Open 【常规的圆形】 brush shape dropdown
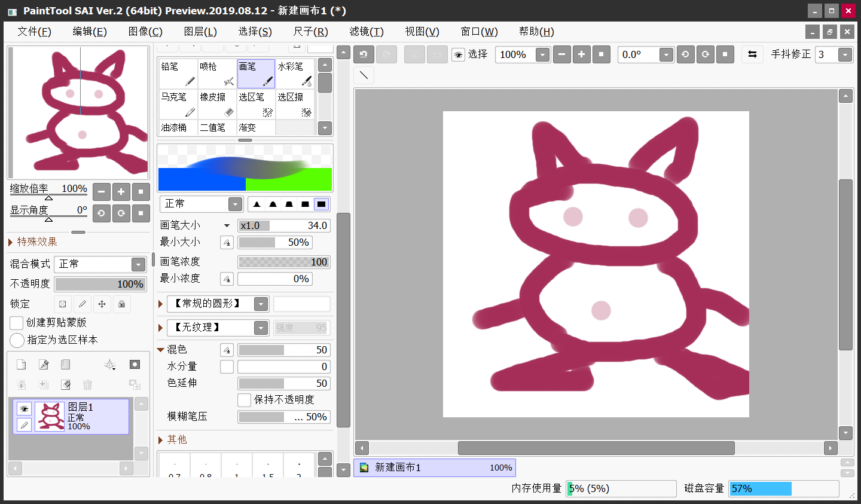 pyautogui.click(x=218, y=304)
